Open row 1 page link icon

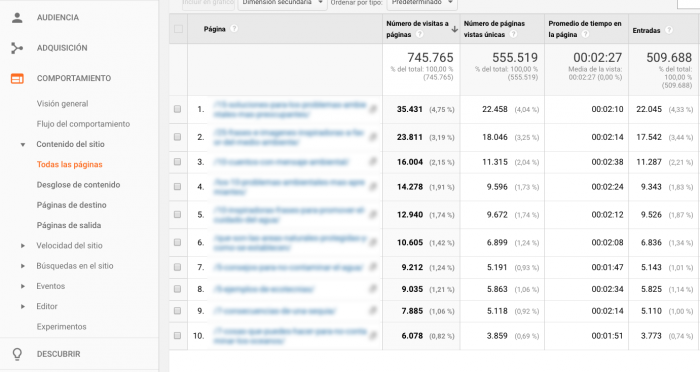(x=373, y=109)
